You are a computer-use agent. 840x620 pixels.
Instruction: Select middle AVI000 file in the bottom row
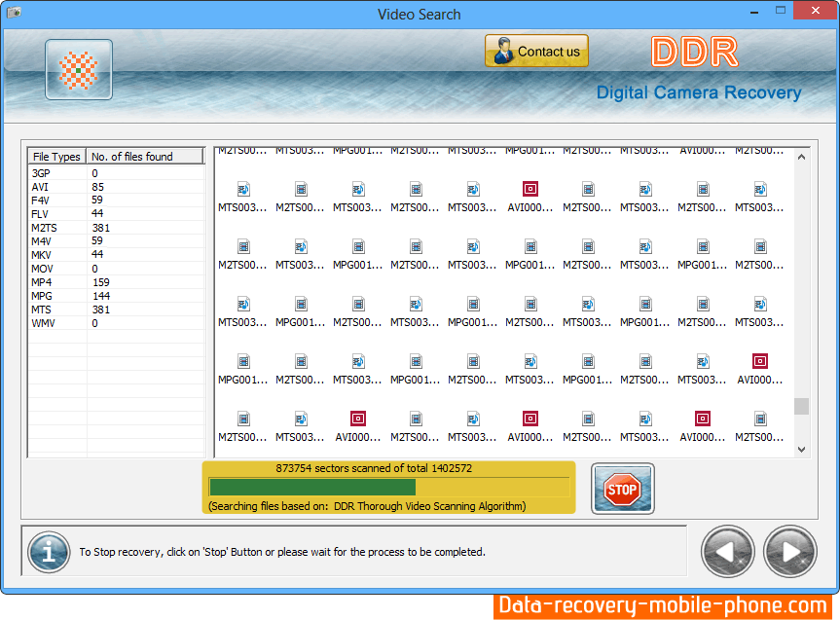pyautogui.click(x=530, y=426)
